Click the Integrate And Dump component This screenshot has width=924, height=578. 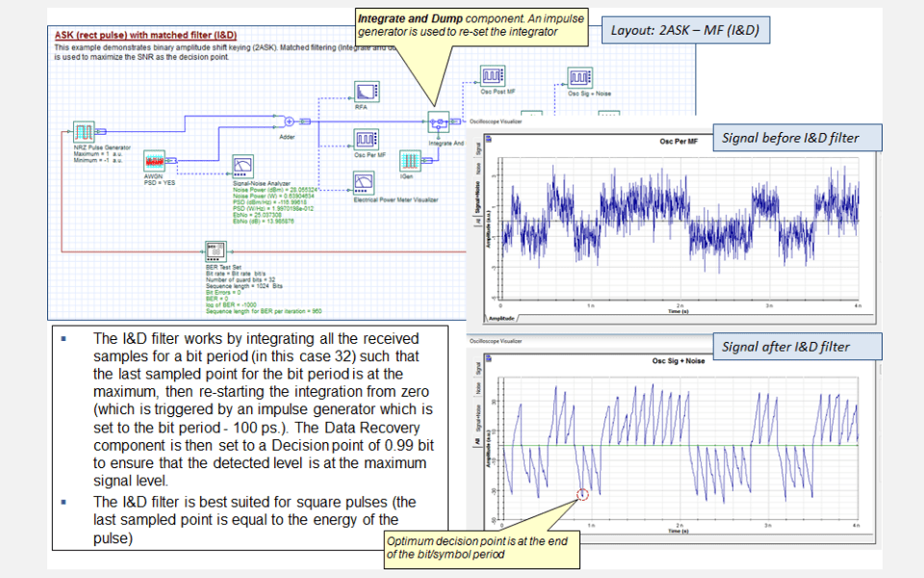(438, 121)
